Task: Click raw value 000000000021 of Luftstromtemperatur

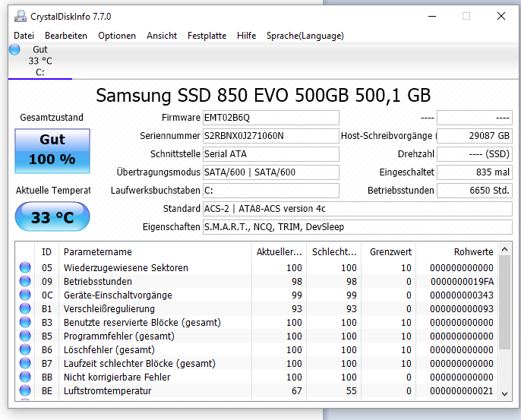Action: (462, 390)
